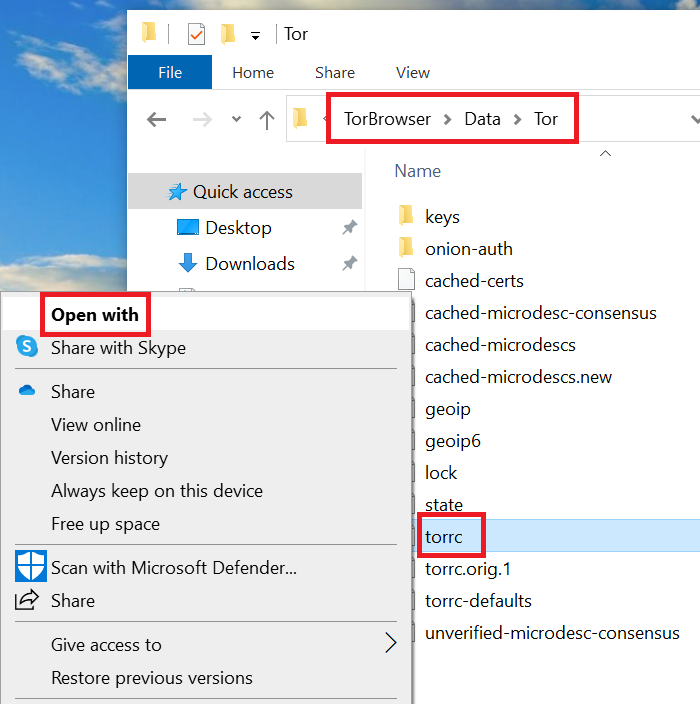Click the Skype icon in the context menu

click(27, 346)
